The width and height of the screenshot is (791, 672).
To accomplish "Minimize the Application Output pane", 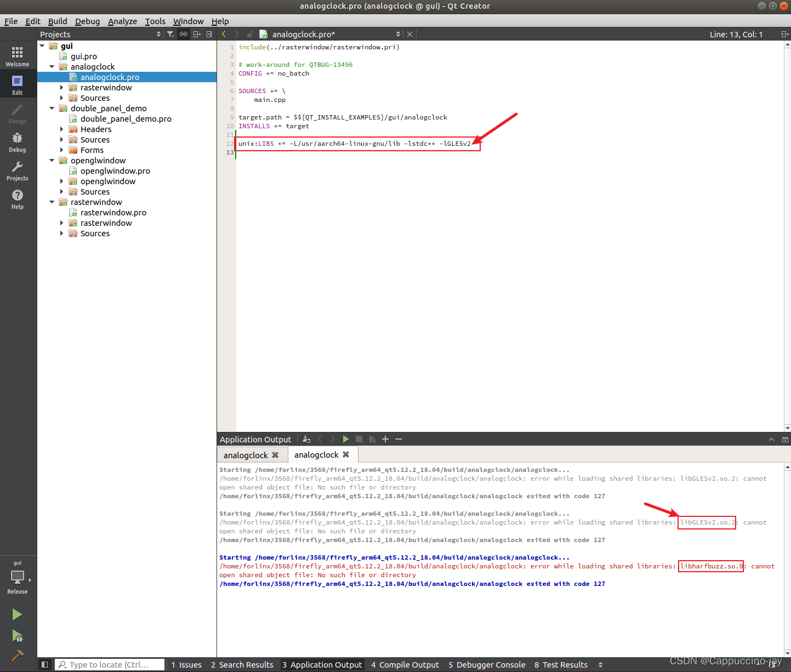I will 771,439.
